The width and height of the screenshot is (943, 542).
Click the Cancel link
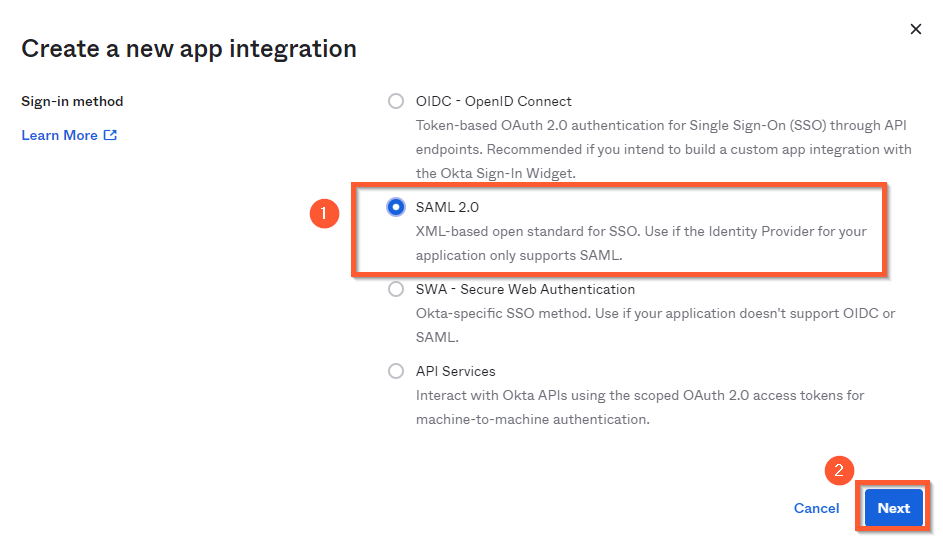tap(816, 508)
